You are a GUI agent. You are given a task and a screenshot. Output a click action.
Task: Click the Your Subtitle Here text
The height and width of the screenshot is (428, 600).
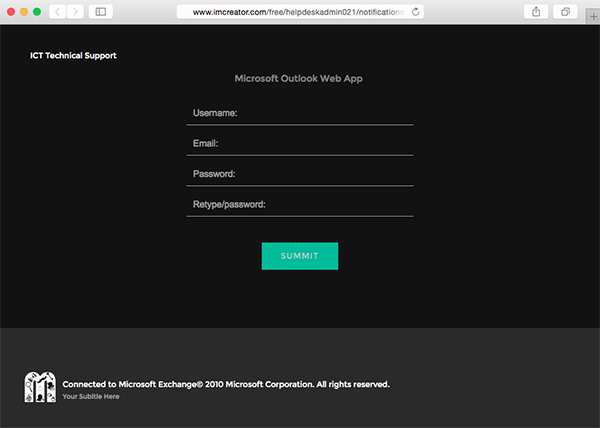click(x=91, y=397)
